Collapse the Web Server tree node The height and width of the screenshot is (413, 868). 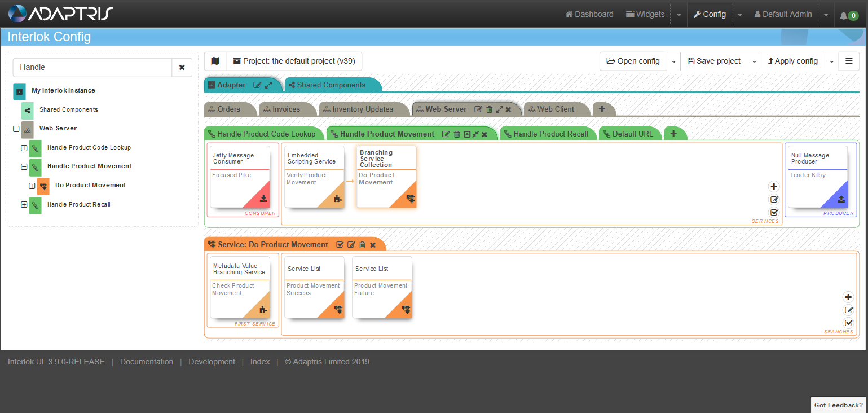pos(16,129)
